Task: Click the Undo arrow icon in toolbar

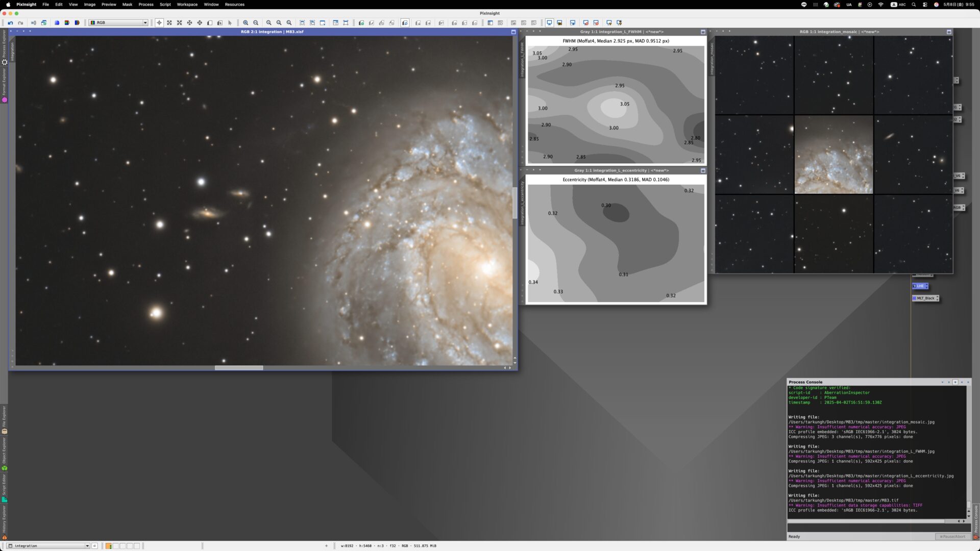Action: pyautogui.click(x=10, y=23)
